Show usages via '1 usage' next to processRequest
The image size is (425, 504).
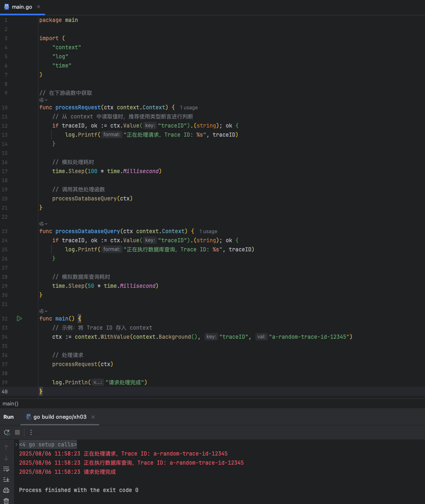[x=189, y=108]
